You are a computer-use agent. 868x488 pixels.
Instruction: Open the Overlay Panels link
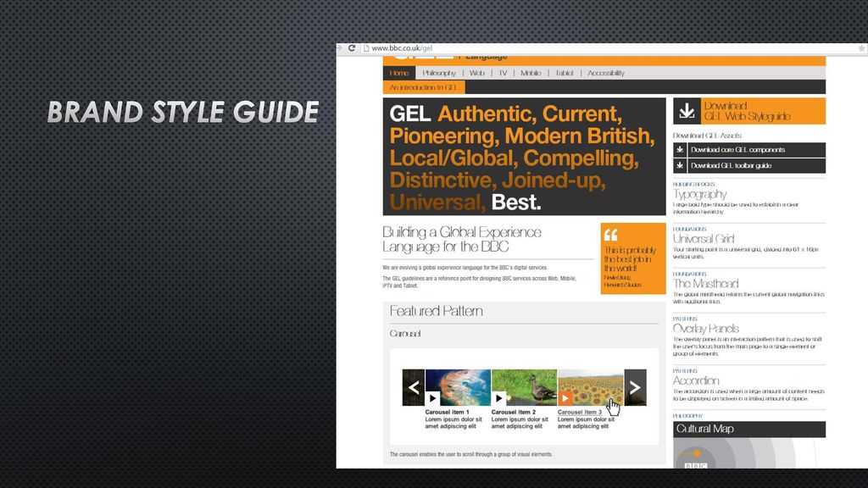coord(706,329)
